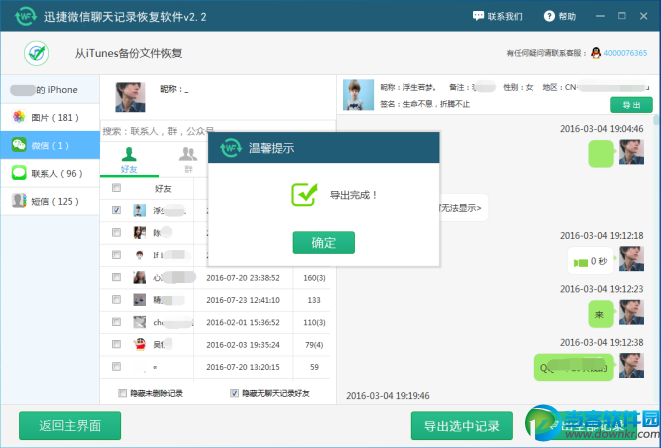Viewport: 661px width, 448px height.
Task: Click 返回主界面 button
Action: point(70,426)
